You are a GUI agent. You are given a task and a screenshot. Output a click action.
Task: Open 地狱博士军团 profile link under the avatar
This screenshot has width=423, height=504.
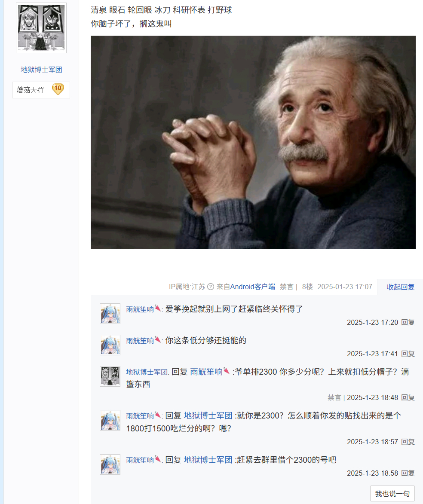point(41,70)
